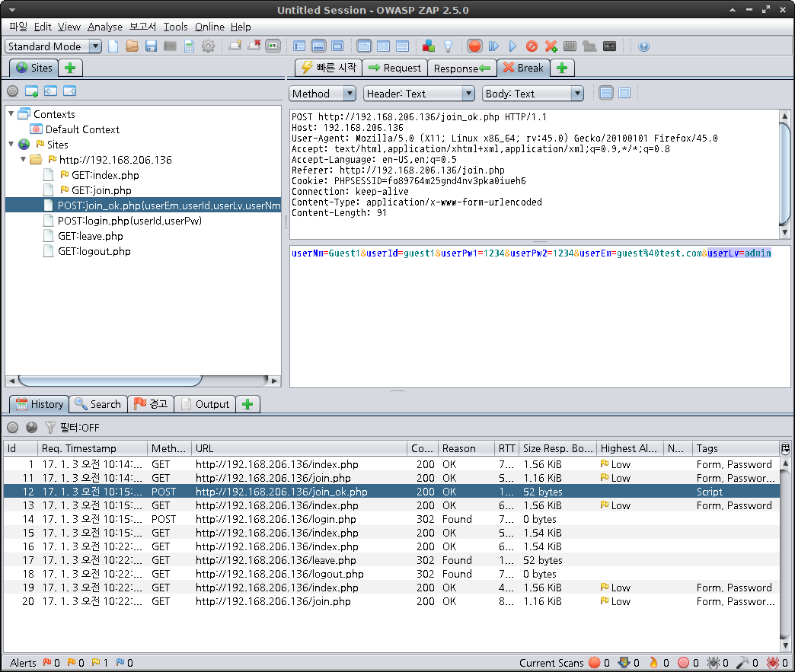Image resolution: width=795 pixels, height=672 pixels.
Task: Switch to the Request tab
Action: (395, 68)
